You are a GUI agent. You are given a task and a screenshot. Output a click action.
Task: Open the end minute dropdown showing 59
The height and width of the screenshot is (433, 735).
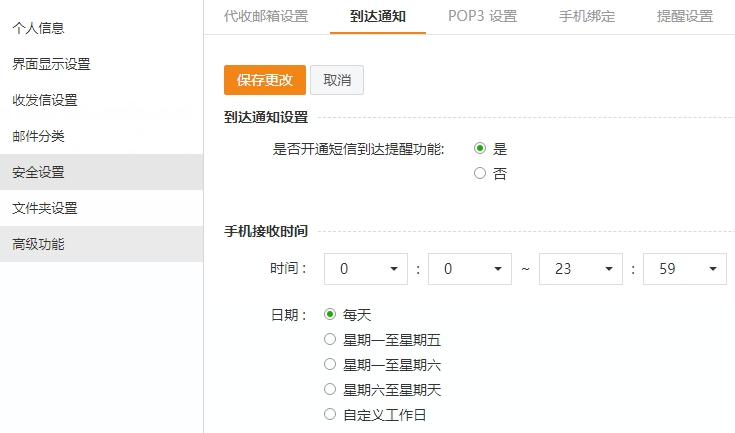(684, 269)
